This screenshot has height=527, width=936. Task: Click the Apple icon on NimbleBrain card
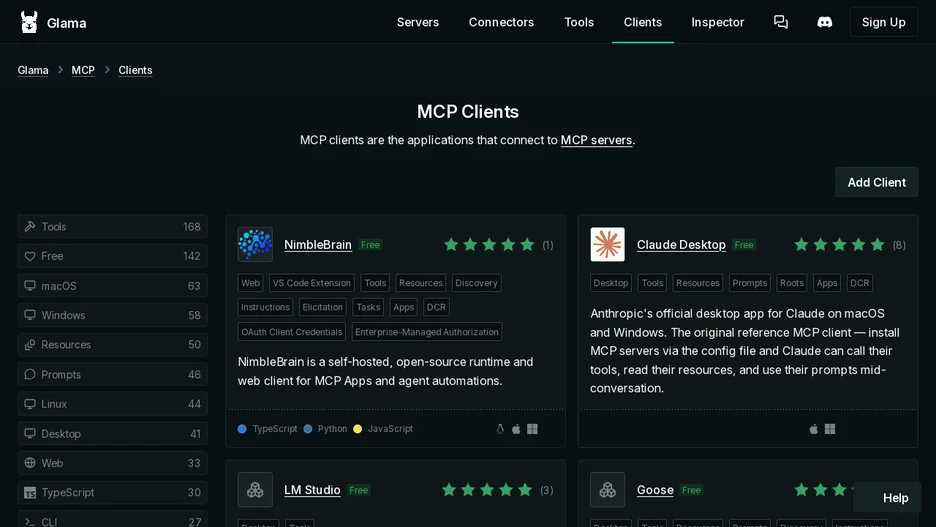516,429
